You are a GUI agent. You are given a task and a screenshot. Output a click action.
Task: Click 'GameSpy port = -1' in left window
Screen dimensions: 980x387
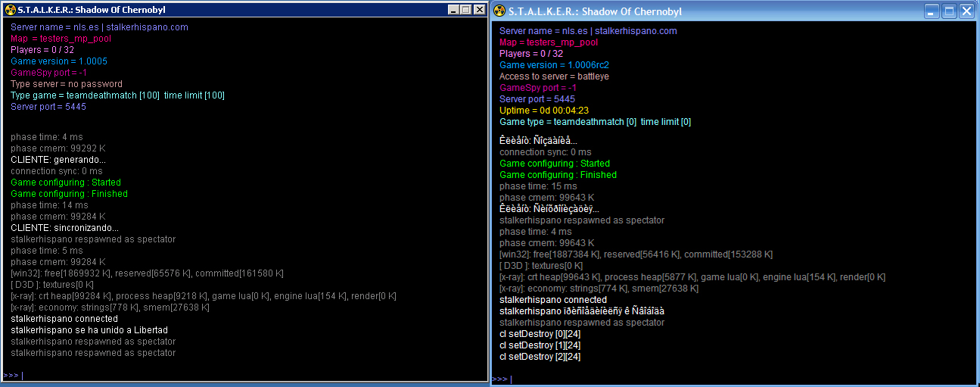pos(48,73)
